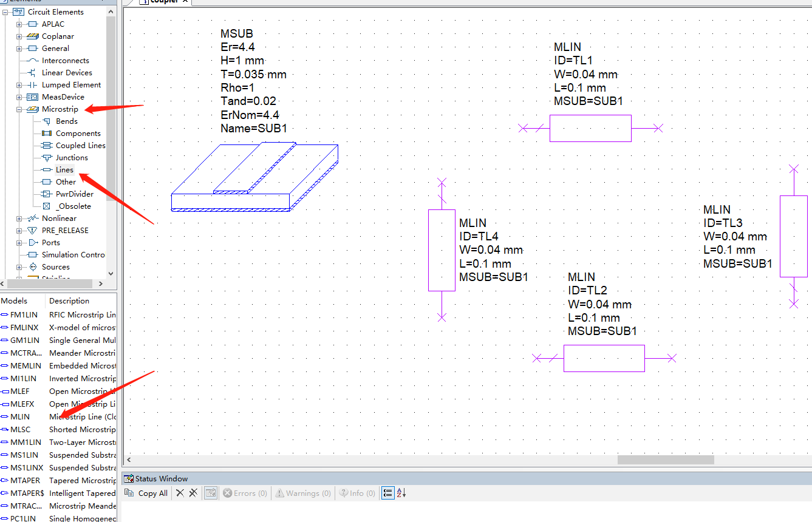Expand the Ports category
The height and width of the screenshot is (522, 812).
click(19, 243)
